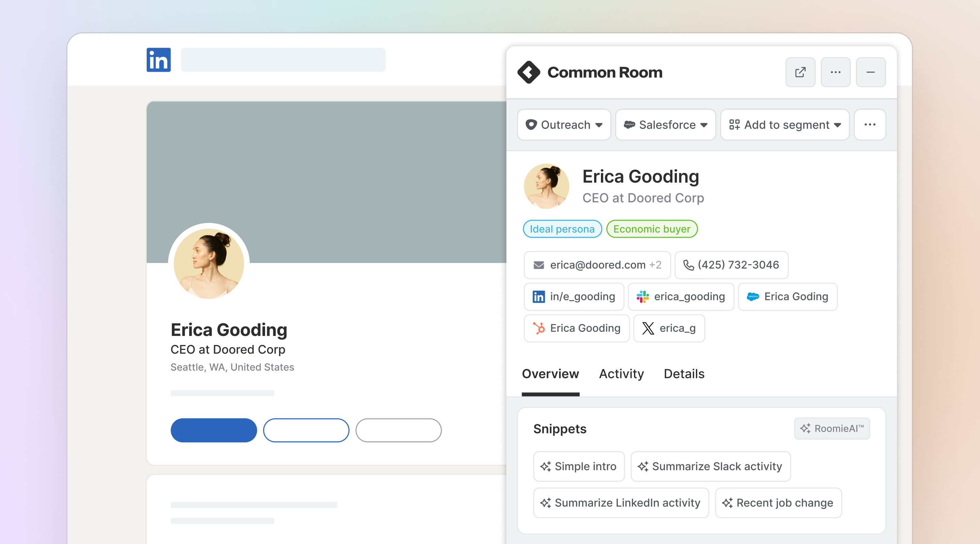Open Slack handle erica_gooding

681,296
